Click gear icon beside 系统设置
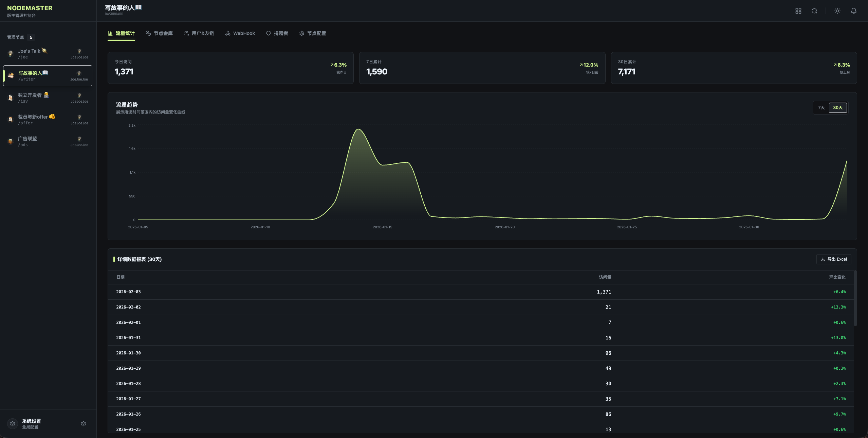 (84, 424)
